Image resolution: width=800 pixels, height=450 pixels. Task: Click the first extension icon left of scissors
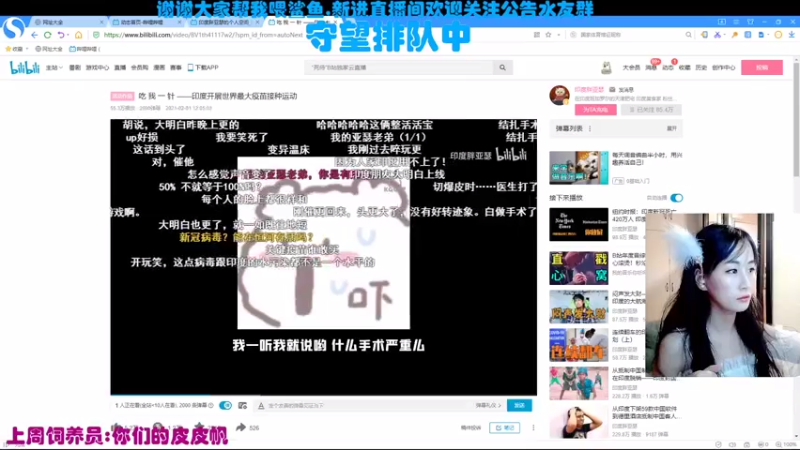(x=704, y=35)
